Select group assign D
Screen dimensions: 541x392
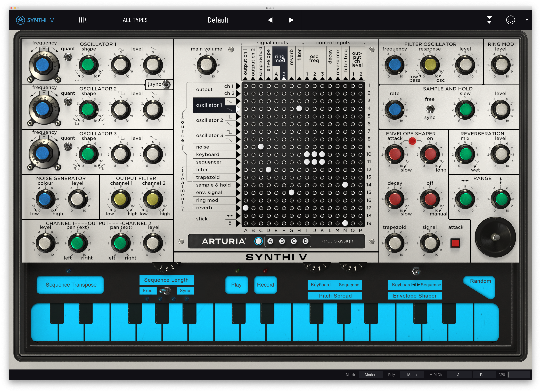click(305, 241)
